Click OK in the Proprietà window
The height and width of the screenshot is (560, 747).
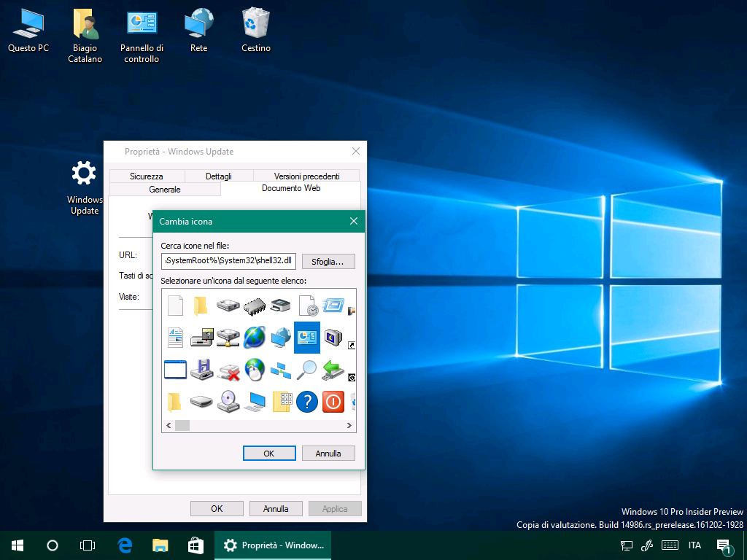click(217, 508)
